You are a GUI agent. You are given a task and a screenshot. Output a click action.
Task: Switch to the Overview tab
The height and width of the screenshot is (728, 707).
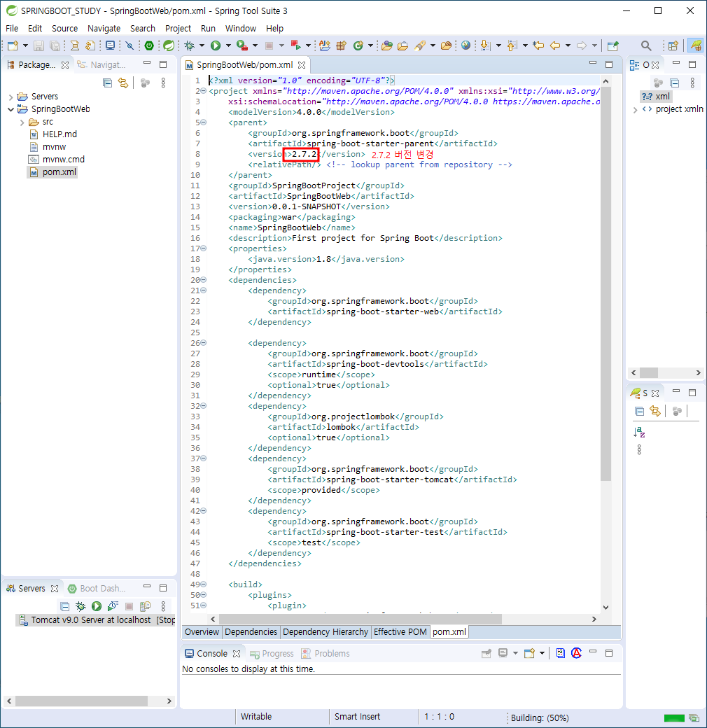202,632
